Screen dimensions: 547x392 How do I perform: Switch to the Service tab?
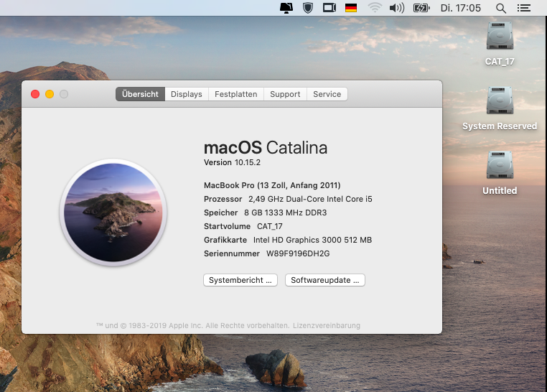327,94
